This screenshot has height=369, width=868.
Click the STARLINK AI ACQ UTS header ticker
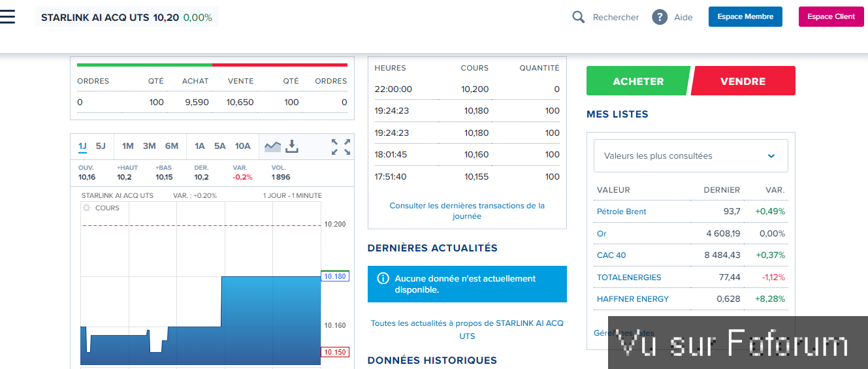click(x=127, y=18)
